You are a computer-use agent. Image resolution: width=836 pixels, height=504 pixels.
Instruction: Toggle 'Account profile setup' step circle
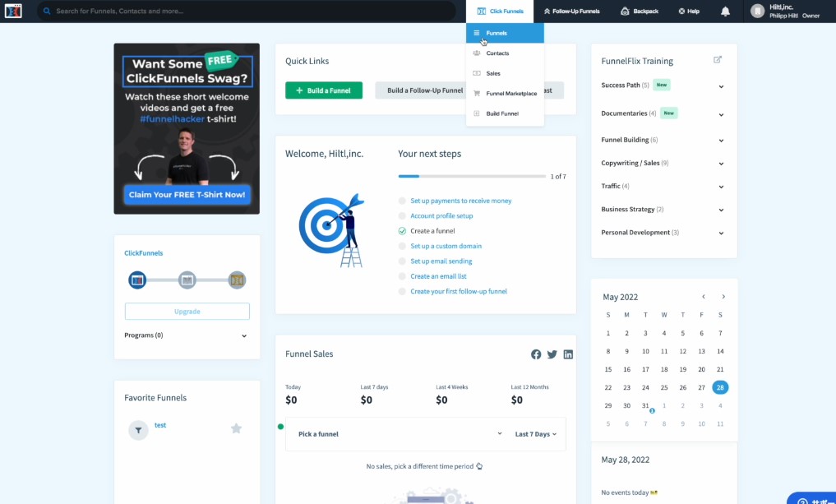(x=402, y=216)
